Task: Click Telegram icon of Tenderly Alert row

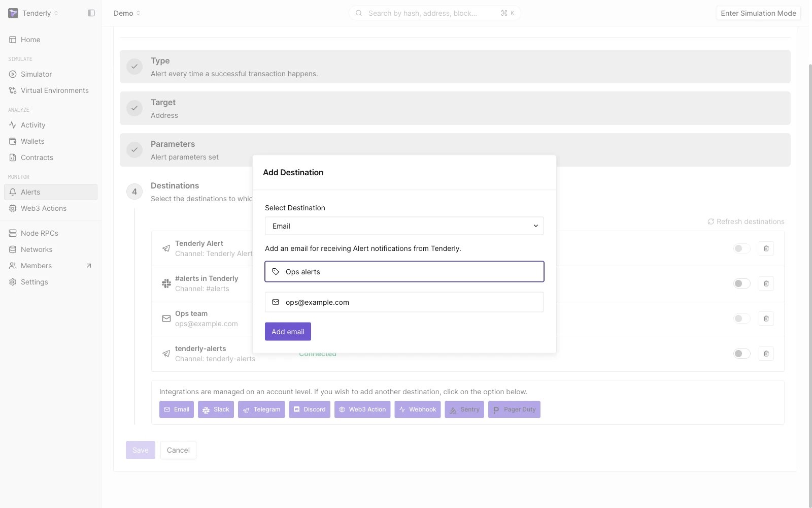Action: pyautogui.click(x=166, y=248)
